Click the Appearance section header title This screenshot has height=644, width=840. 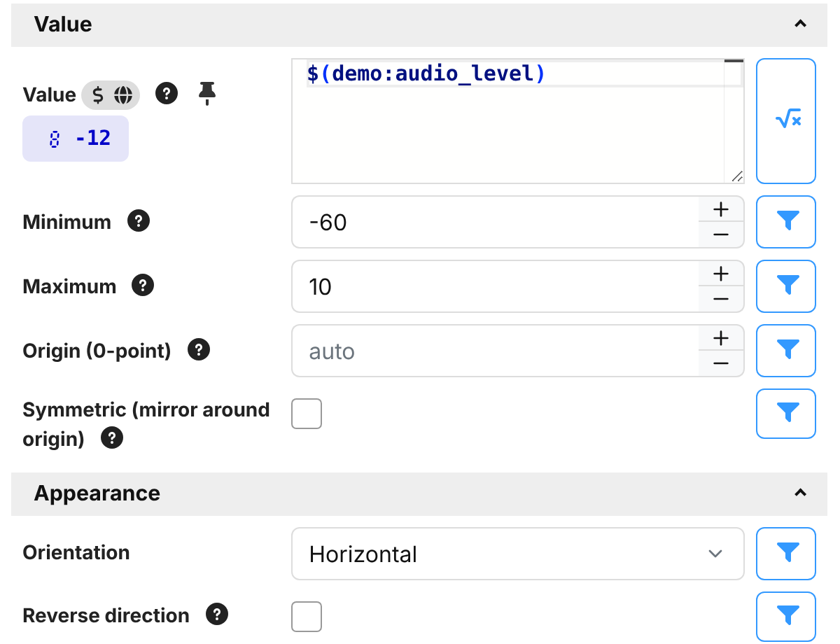pos(97,493)
